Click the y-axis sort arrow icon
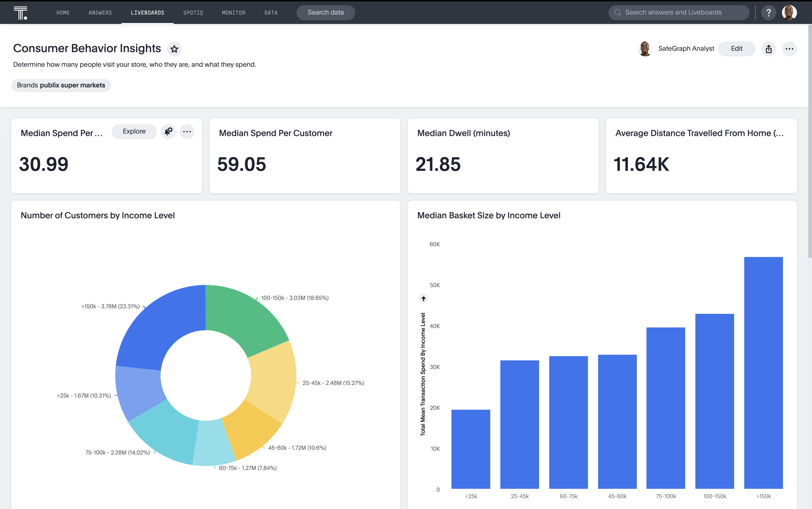The height and width of the screenshot is (509, 812). (423, 299)
